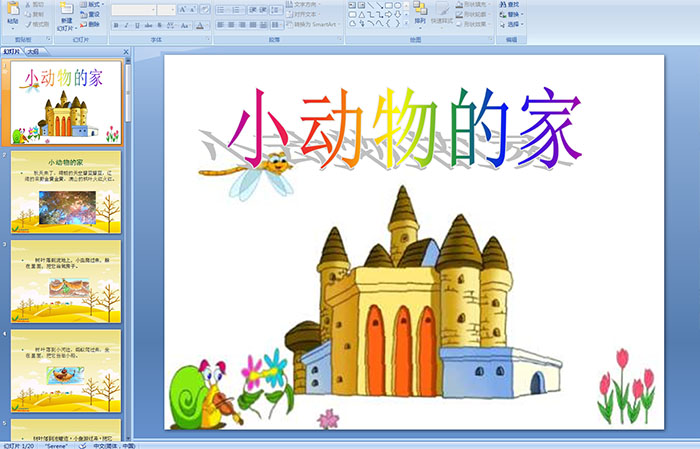Click Shape Outline (形状轮廓) button
This screenshot has height=449, width=700.
click(473, 14)
